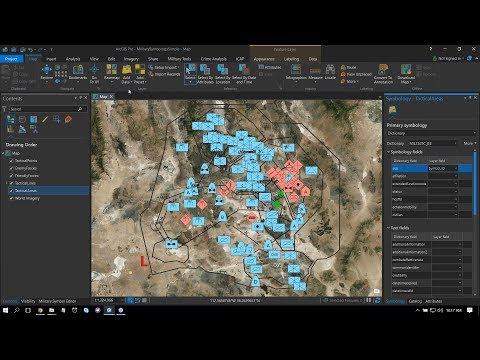Open the Primary symbology Dictionary dropdown
The height and width of the screenshot is (360, 480).
431,133
